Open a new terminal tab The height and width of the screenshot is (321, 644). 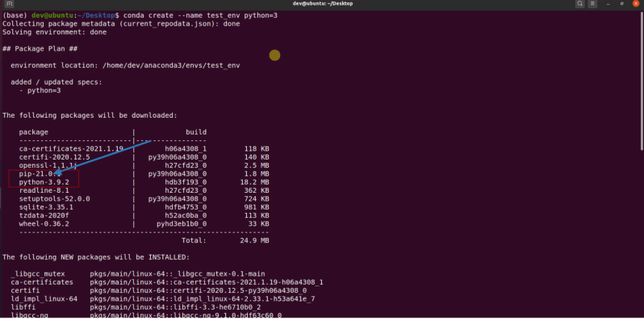[9, 4]
